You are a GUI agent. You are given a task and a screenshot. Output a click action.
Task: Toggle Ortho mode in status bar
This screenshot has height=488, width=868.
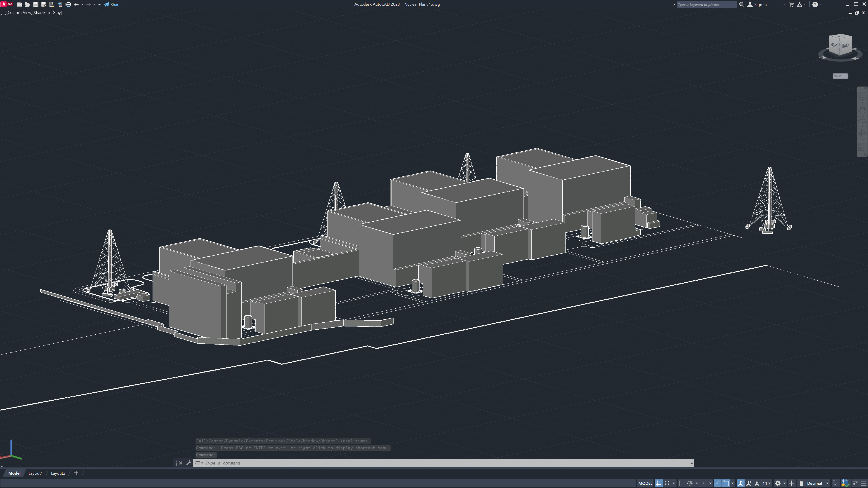click(681, 483)
